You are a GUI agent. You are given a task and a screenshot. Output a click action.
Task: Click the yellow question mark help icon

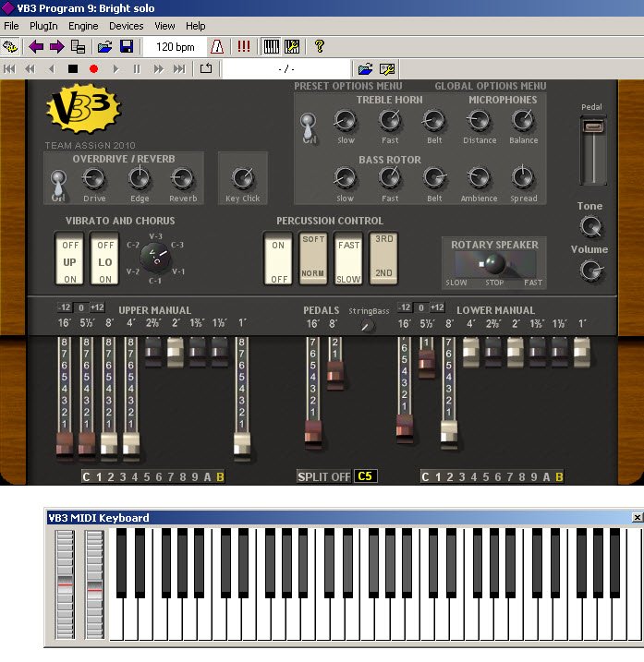coord(320,46)
